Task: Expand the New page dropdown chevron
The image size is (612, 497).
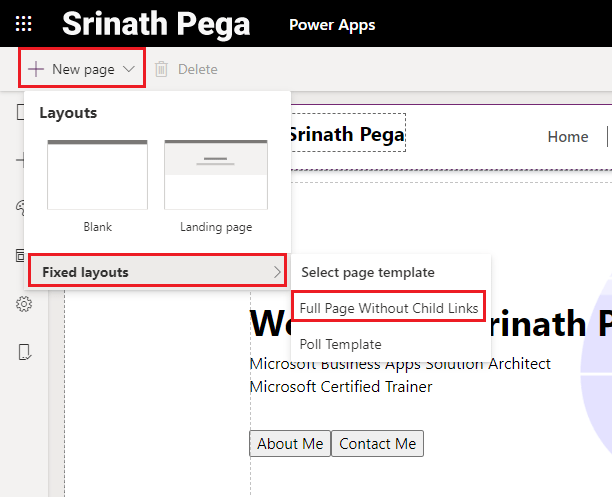Action: click(x=129, y=69)
